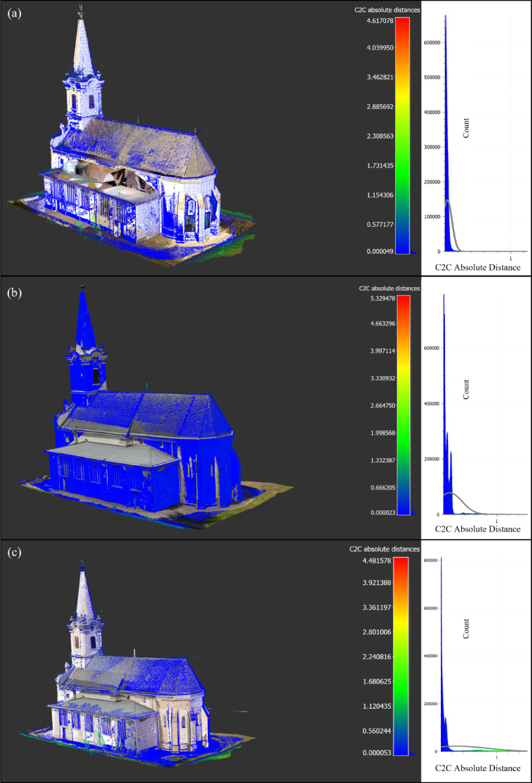Click the 'C2C Absolute Distance' axis label in panel (a)
The image size is (532, 783).
coord(478,268)
